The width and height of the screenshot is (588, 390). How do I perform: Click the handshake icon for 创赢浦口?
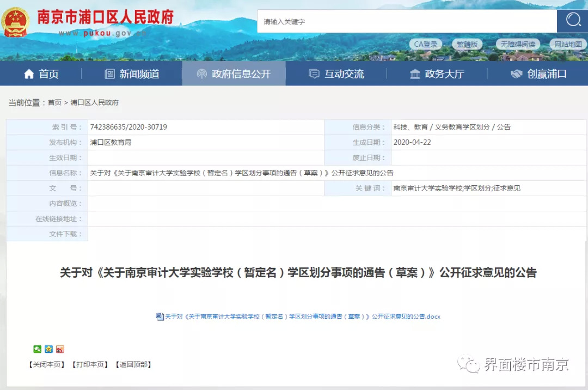click(x=516, y=74)
